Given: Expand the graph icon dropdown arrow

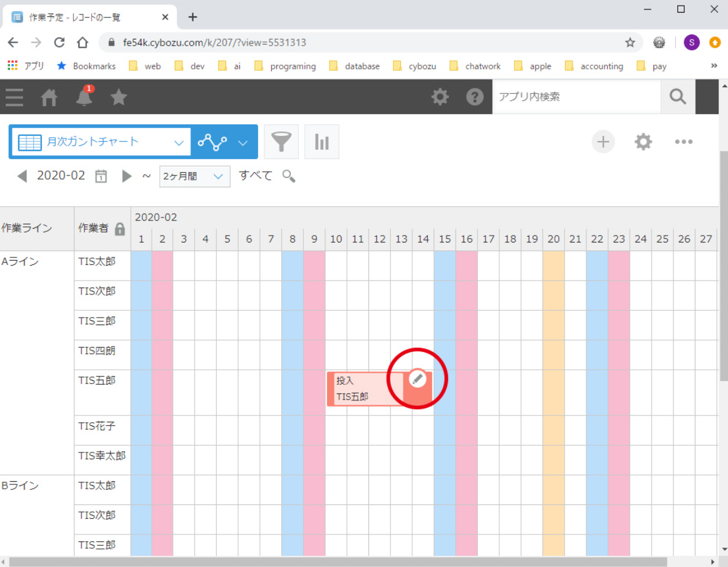Looking at the screenshot, I should click(243, 142).
